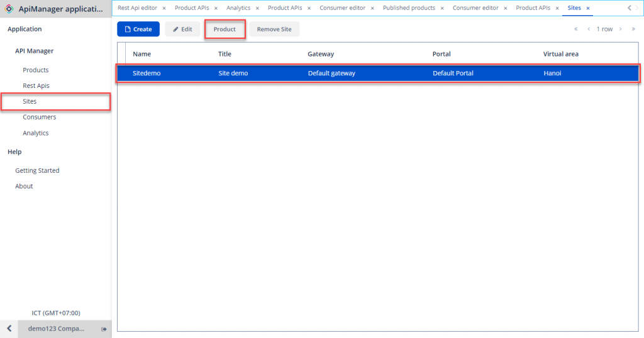The image size is (644, 338).
Task: Go to the first page of rows
Action: coord(575,29)
